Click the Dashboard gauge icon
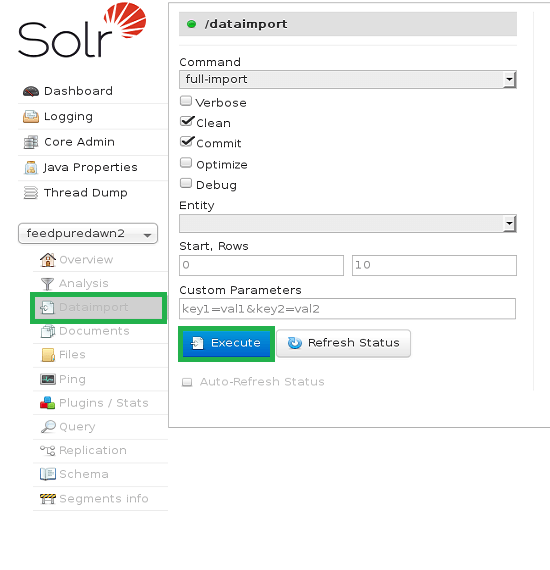550x570 pixels. [31, 91]
